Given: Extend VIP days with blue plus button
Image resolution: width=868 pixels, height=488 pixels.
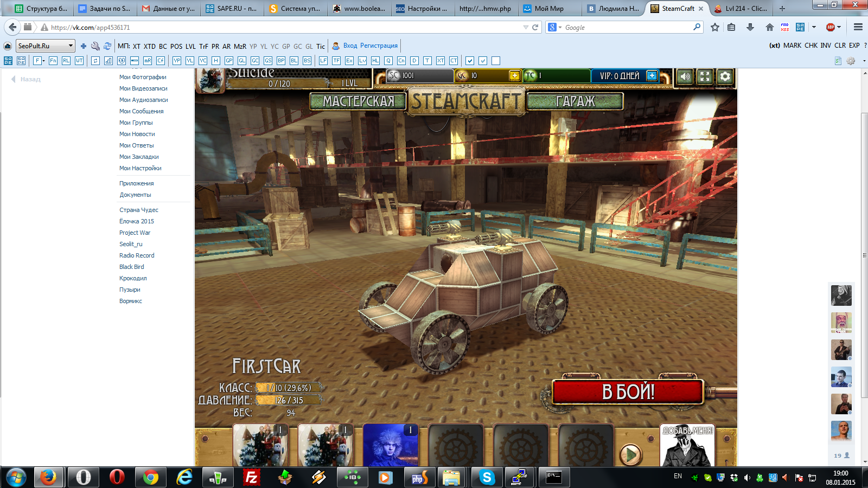Looking at the screenshot, I should [x=652, y=76].
